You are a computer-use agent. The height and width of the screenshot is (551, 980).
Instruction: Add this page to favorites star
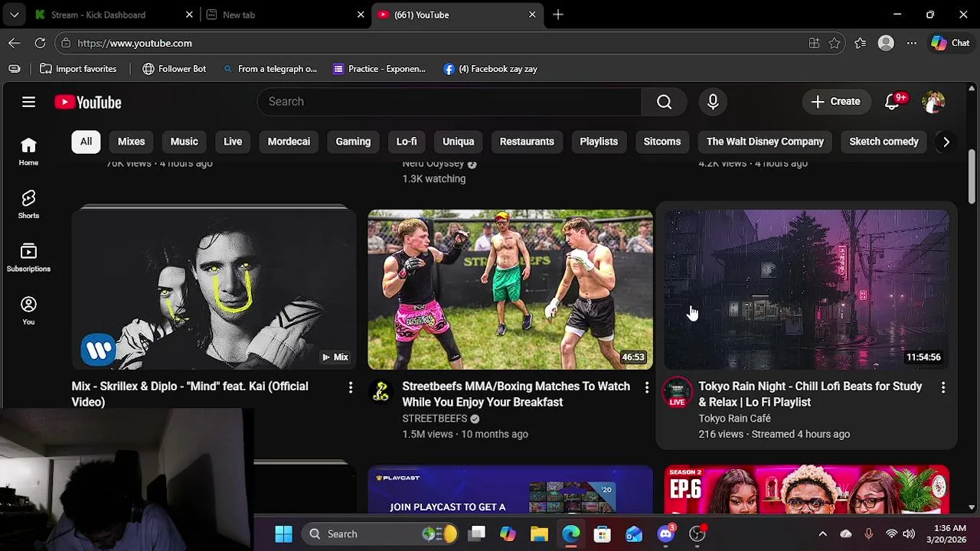coord(835,44)
